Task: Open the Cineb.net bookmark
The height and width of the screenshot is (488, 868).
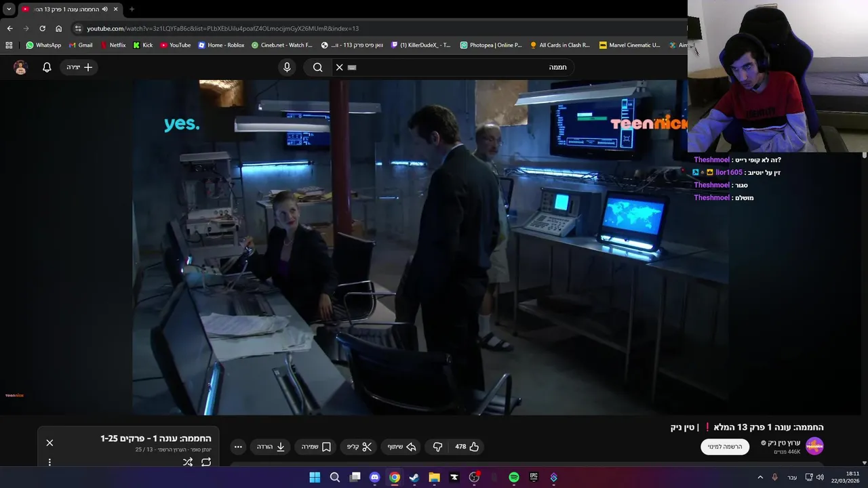Action: click(281, 45)
